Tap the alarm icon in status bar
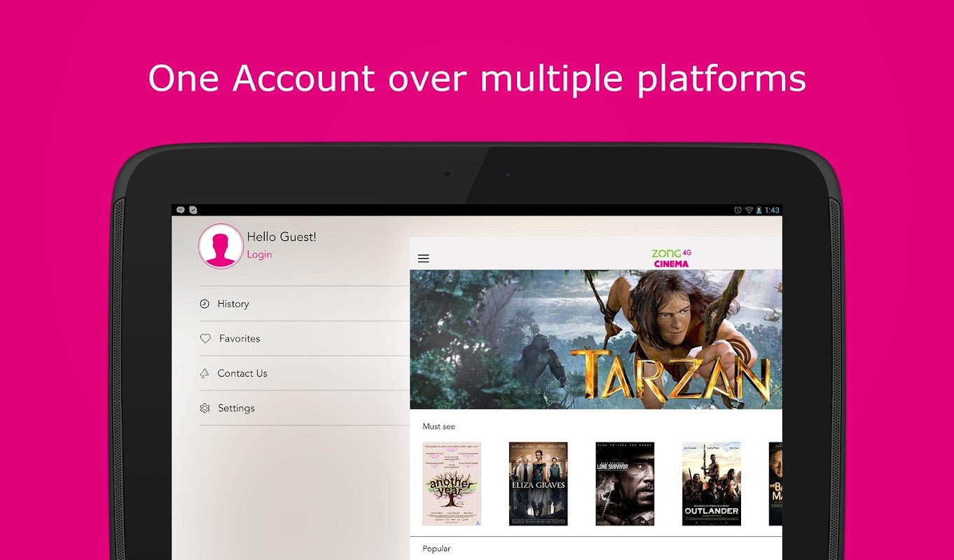This screenshot has height=560, width=954. tap(738, 210)
